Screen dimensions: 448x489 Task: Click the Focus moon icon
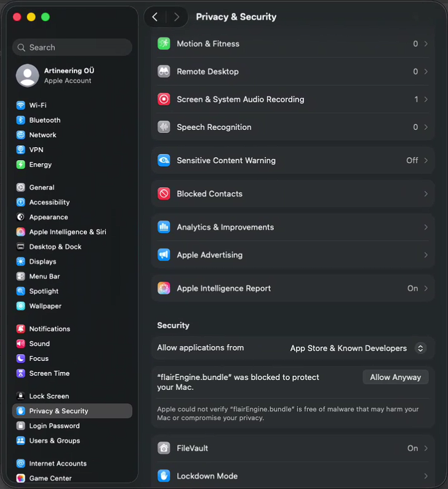(20, 358)
